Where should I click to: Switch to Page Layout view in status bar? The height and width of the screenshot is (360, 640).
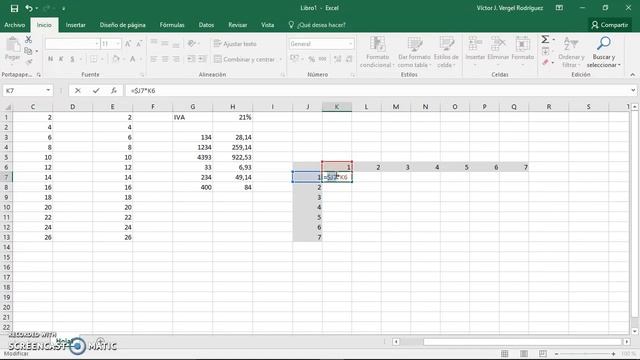tap(524, 353)
